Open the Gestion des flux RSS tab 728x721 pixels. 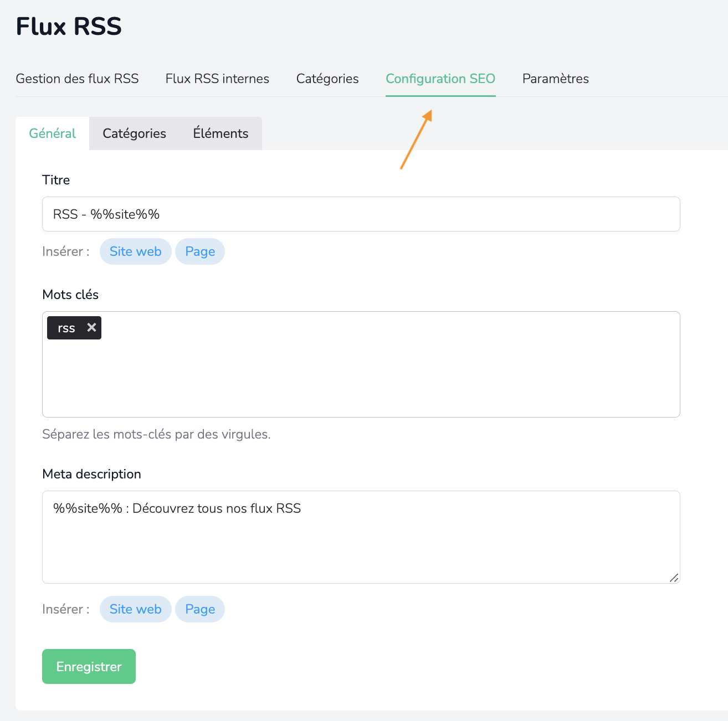coord(77,79)
